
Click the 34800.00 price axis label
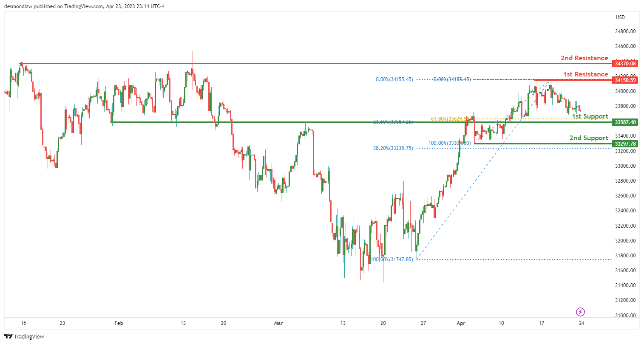(625, 31)
